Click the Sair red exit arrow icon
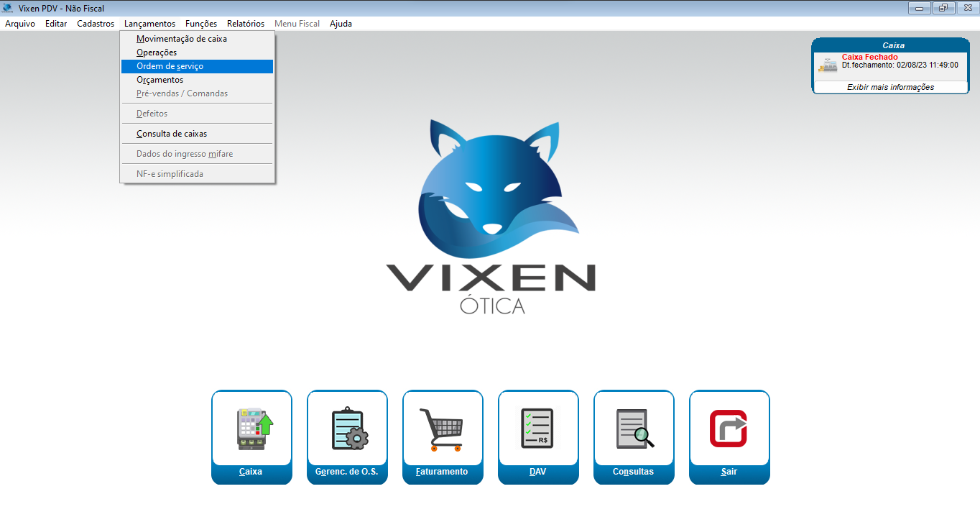980x517 pixels. coord(729,429)
